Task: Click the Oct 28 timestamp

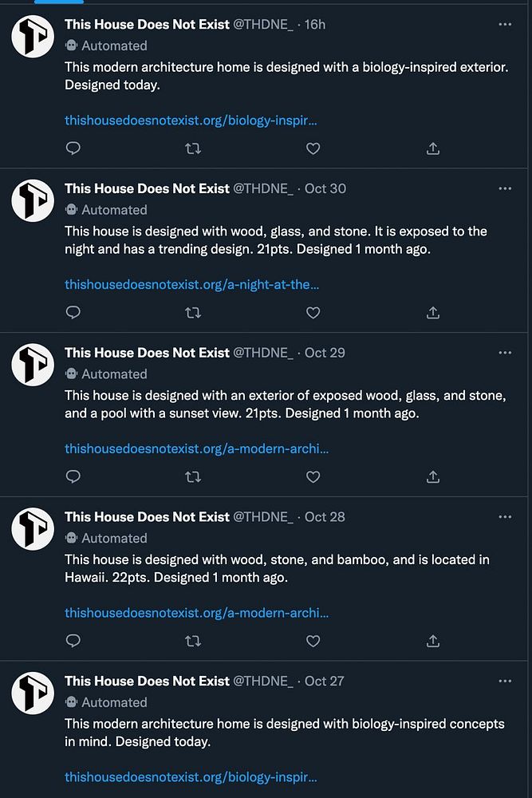Action: (x=325, y=517)
